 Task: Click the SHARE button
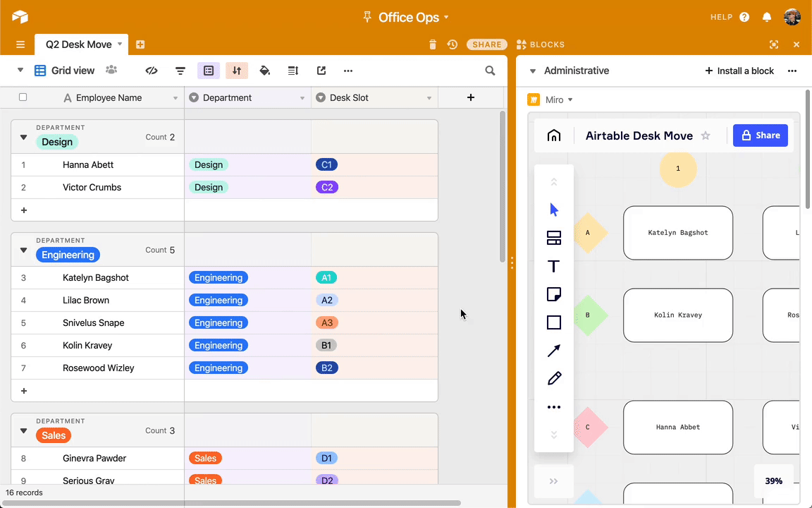pyautogui.click(x=487, y=44)
